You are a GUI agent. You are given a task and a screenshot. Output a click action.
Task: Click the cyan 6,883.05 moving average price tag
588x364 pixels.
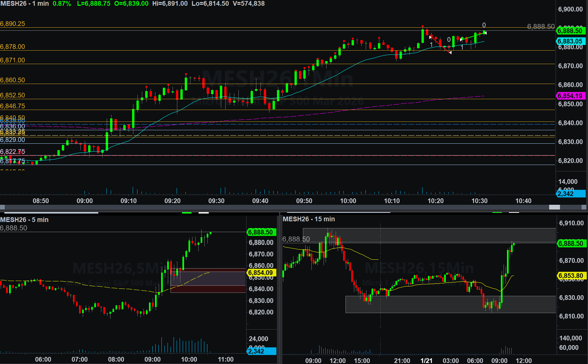(x=570, y=41)
